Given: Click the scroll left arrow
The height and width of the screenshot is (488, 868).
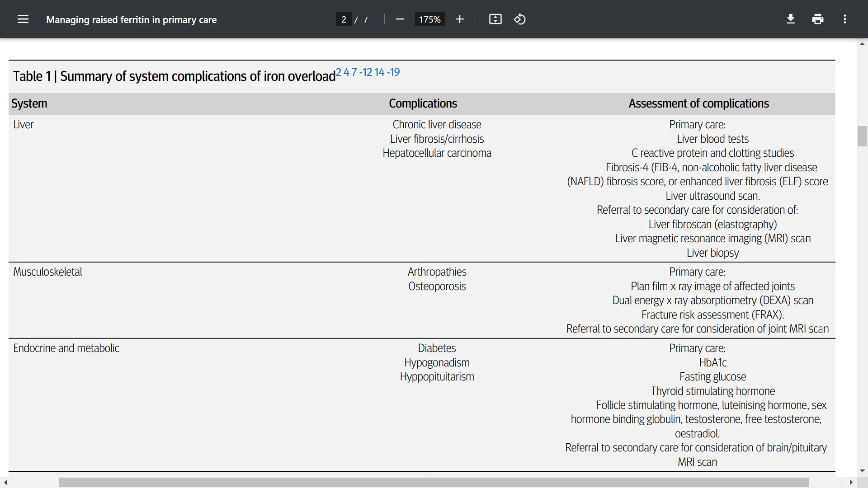Looking at the screenshot, I should tap(5, 483).
